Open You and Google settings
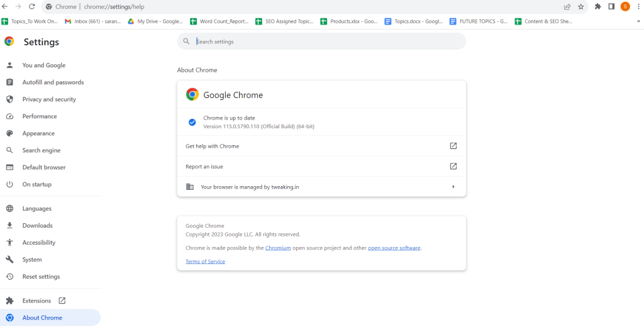Viewport: 644px width, 327px height. (x=44, y=65)
